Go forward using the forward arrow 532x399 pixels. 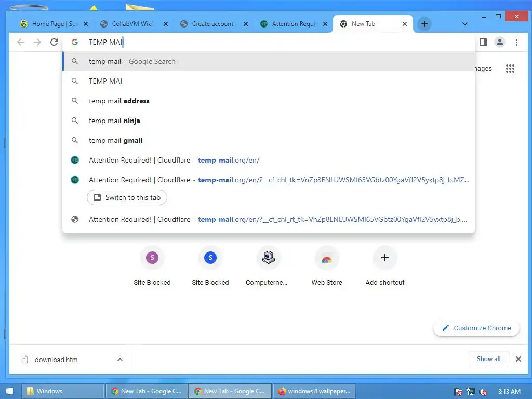point(37,42)
